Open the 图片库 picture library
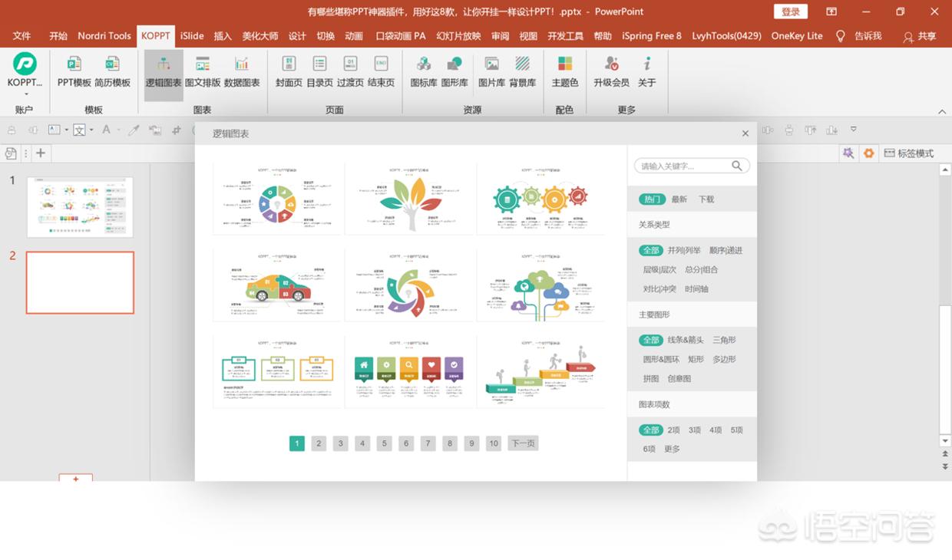952x560 pixels. pos(491,71)
